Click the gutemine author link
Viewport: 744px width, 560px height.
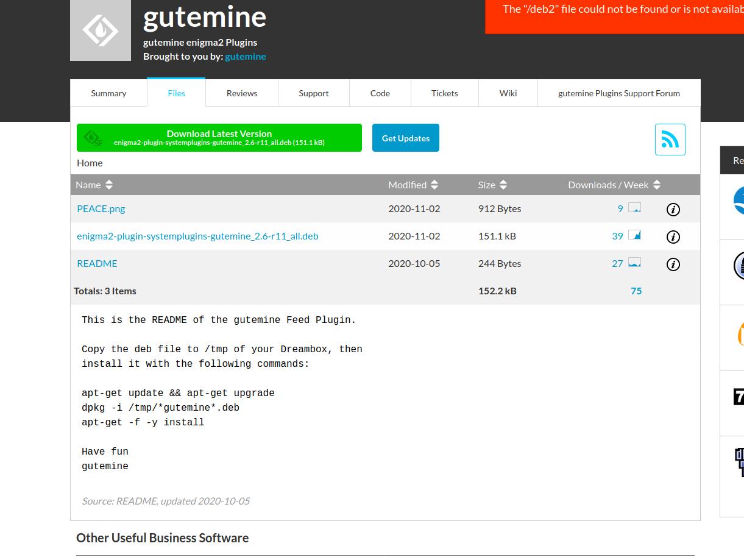(245, 56)
